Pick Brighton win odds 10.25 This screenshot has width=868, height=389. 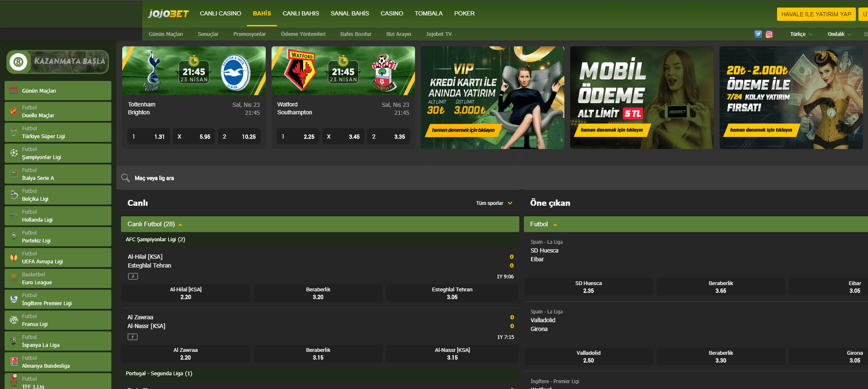(239, 136)
